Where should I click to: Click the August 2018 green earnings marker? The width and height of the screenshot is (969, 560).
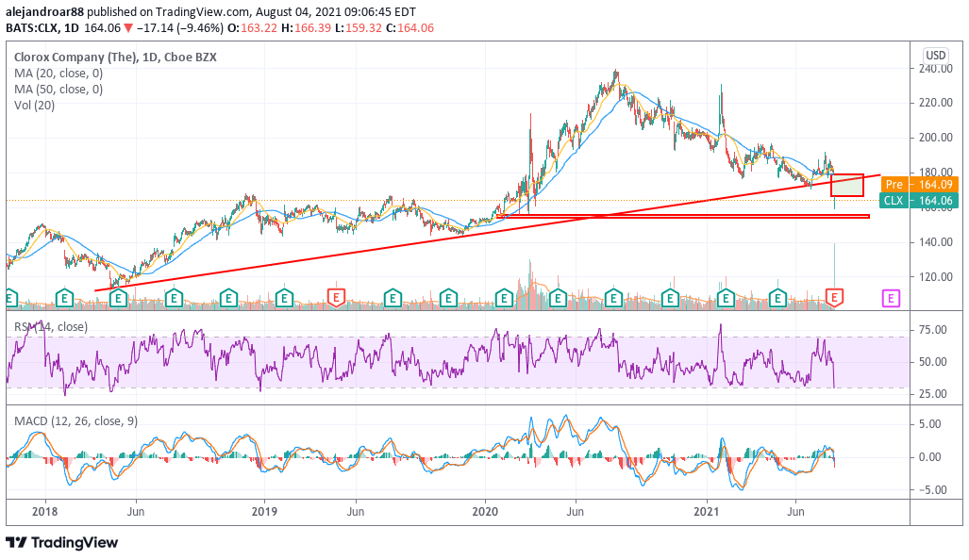(174, 298)
